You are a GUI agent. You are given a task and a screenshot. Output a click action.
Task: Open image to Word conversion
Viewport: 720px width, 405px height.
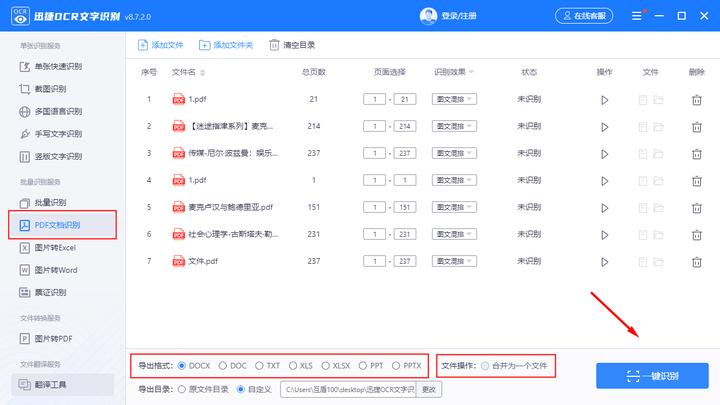48,270
